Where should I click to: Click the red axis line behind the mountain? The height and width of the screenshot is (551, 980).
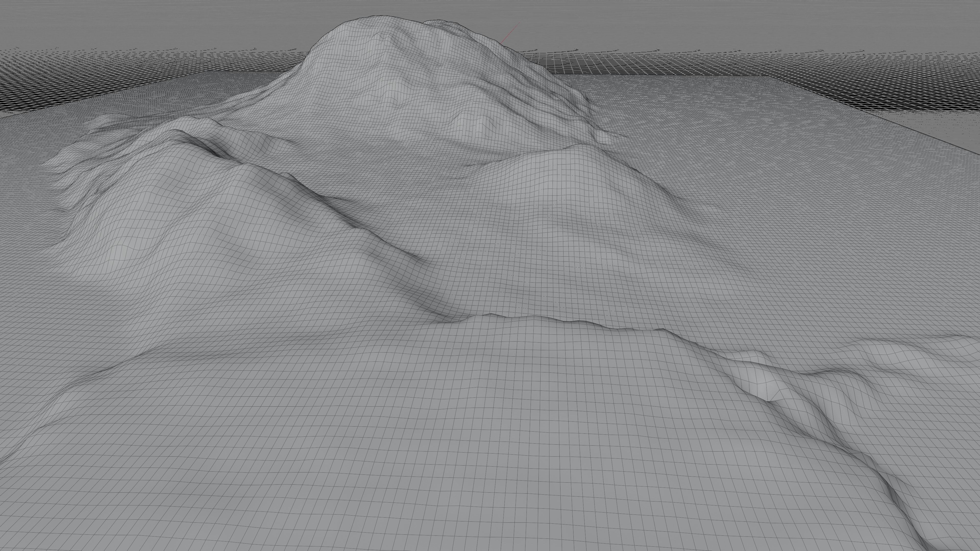(510, 33)
